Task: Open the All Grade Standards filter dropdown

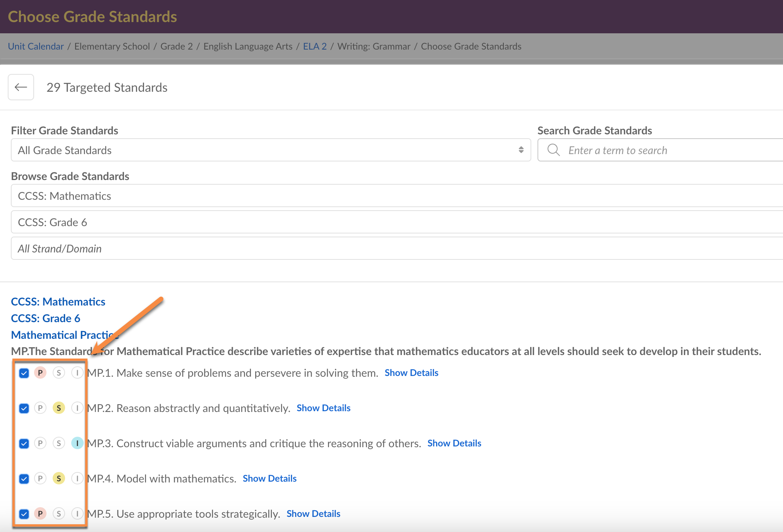Action: tap(271, 150)
